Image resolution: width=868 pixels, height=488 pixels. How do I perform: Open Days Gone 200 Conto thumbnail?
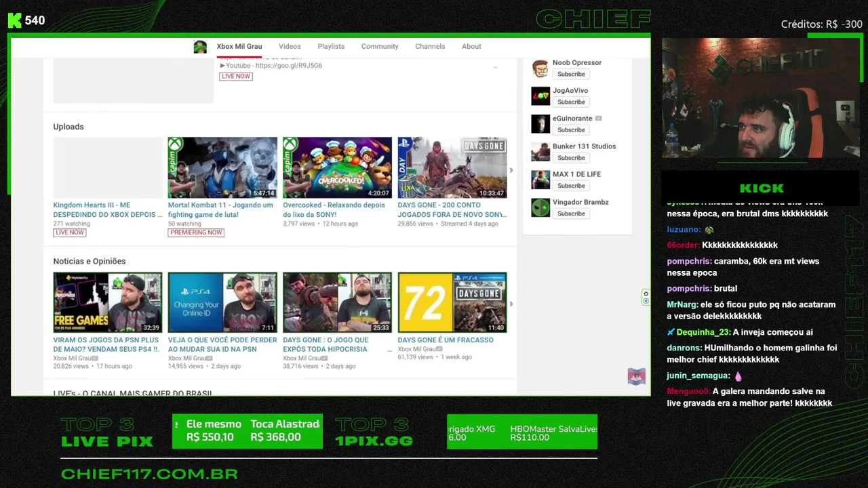pos(452,167)
